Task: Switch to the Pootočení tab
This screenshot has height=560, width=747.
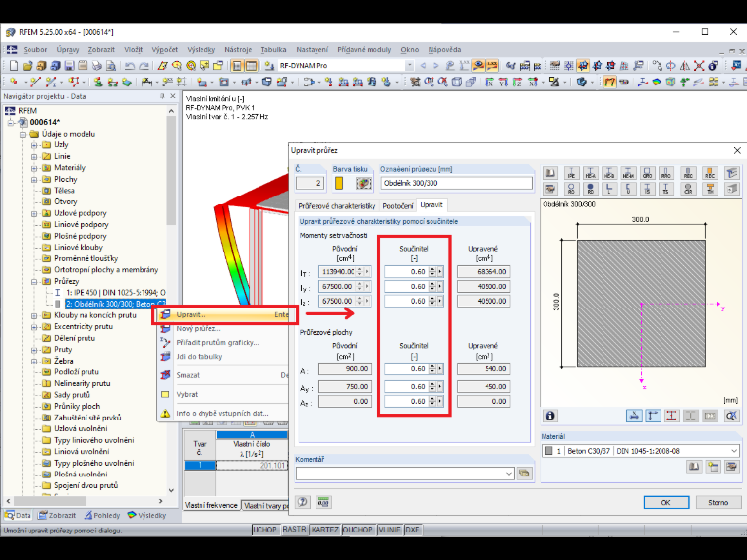Action: 398,206
